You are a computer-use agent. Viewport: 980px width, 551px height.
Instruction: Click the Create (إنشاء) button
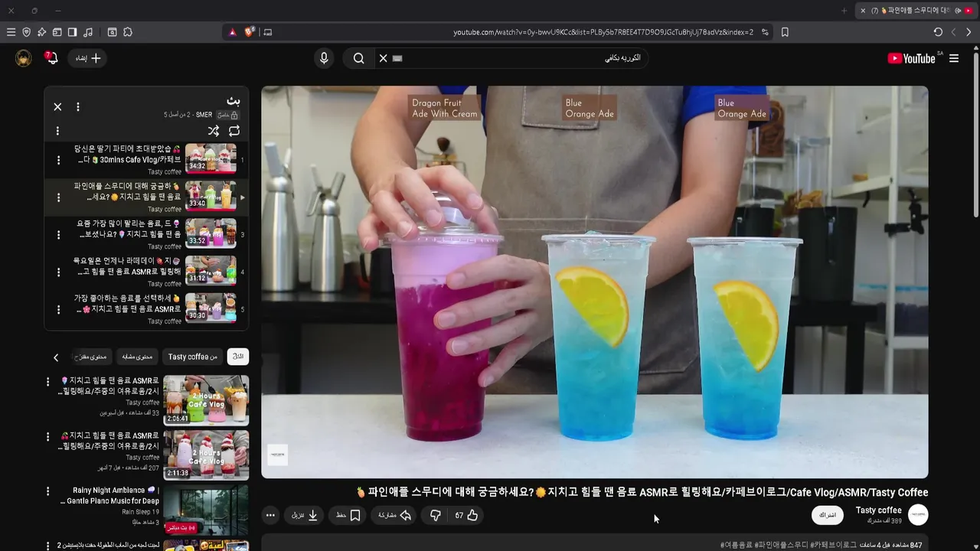(x=87, y=58)
